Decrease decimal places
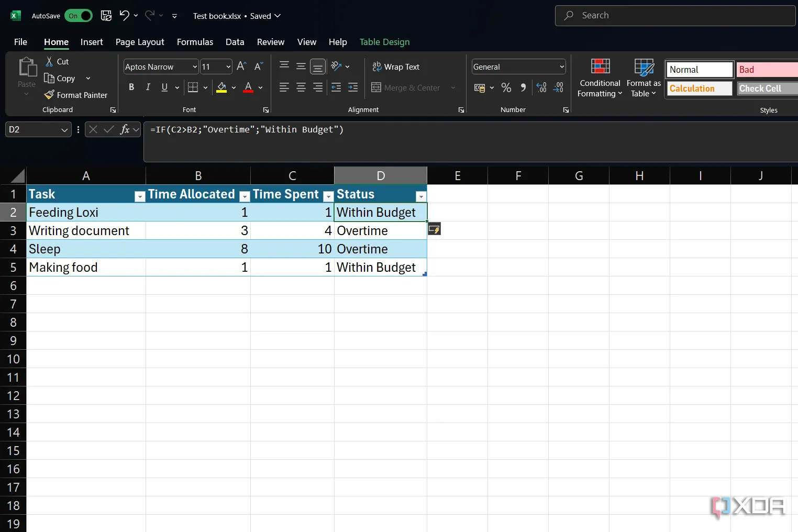The image size is (798, 532). (x=558, y=87)
